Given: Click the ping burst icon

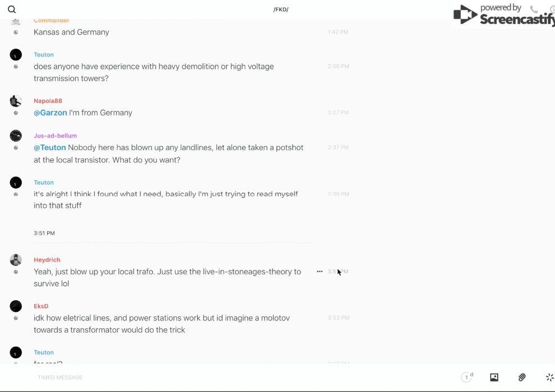Looking at the screenshot, I should (549, 377).
